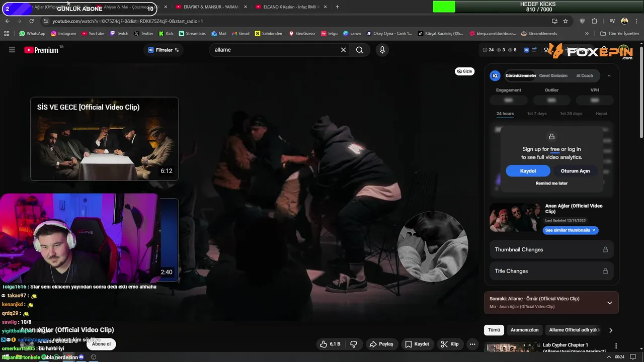Open the browser extensions puzzle icon
The width and height of the screenshot is (644, 362).
click(594, 21)
